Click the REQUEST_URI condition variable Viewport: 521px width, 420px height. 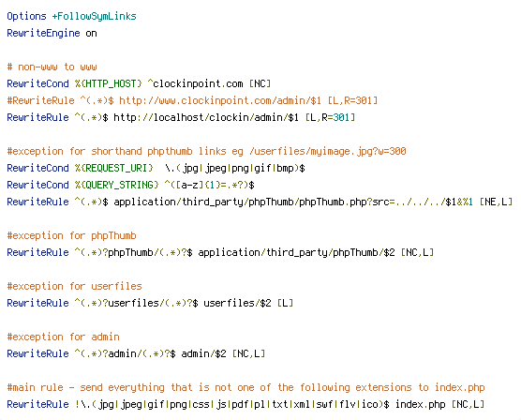tap(114, 168)
